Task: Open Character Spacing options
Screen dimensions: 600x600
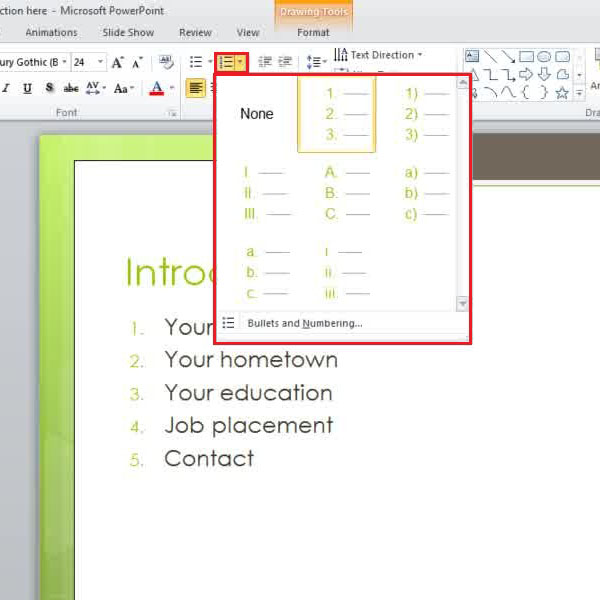Action: point(96,88)
